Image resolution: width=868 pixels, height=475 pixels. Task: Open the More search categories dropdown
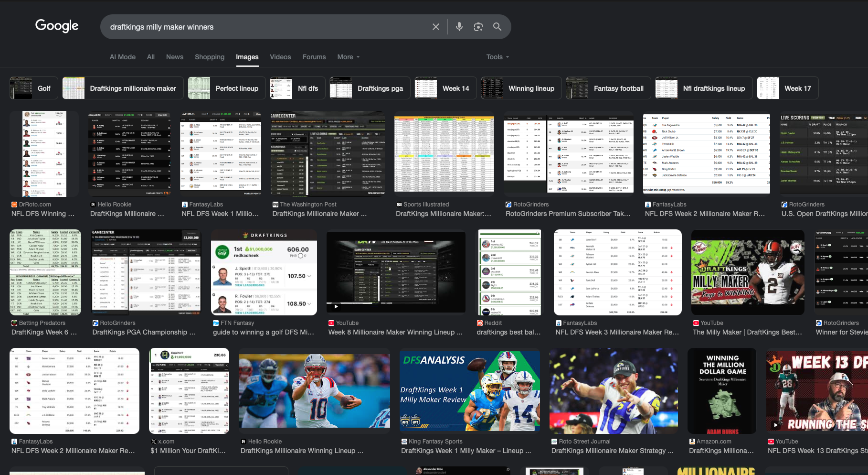click(x=349, y=57)
